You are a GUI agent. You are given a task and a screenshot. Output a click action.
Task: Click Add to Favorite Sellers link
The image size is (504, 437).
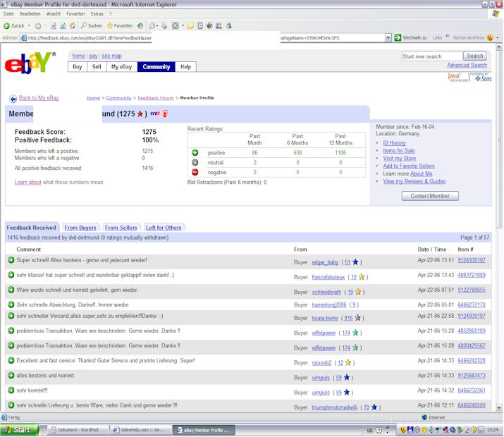[x=409, y=166]
